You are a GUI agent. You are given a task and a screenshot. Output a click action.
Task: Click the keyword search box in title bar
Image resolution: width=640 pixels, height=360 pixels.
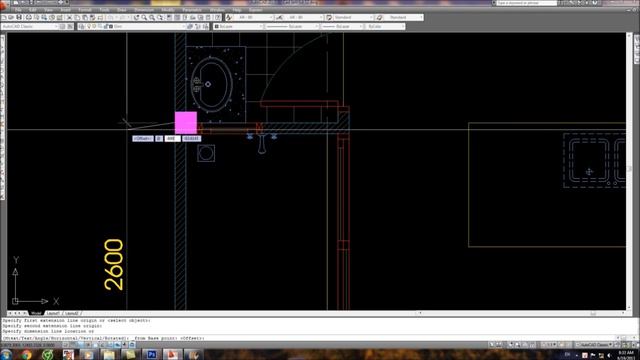tap(527, 3)
